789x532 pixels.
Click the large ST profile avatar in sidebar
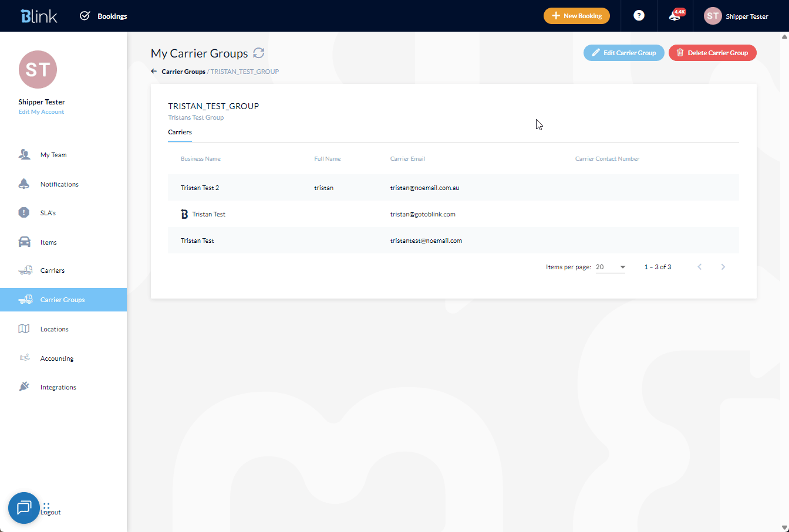click(x=38, y=69)
